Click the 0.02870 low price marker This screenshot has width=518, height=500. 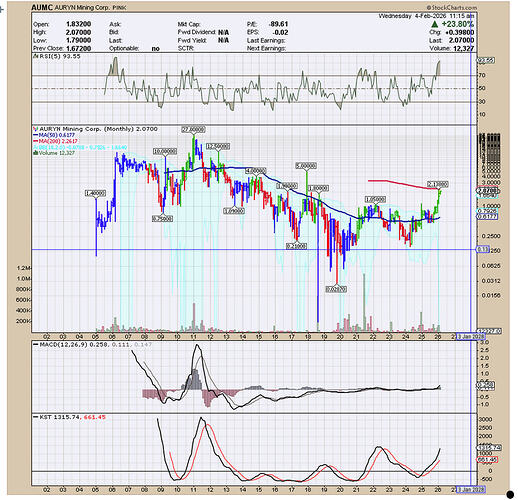(336, 289)
